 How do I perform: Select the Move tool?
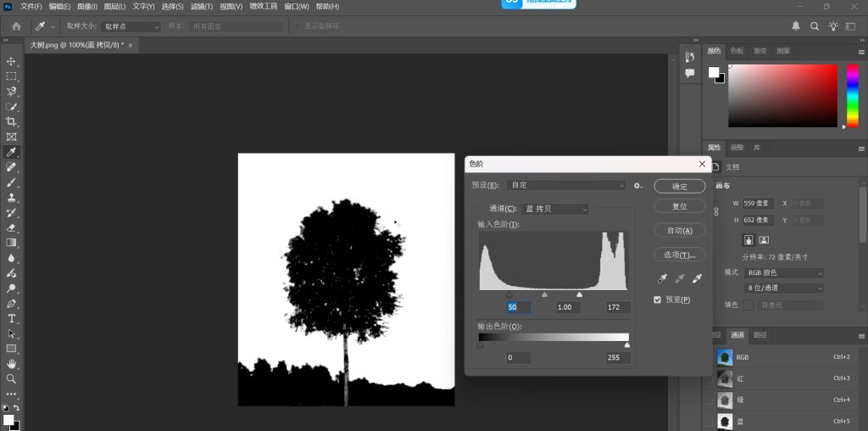click(x=12, y=62)
